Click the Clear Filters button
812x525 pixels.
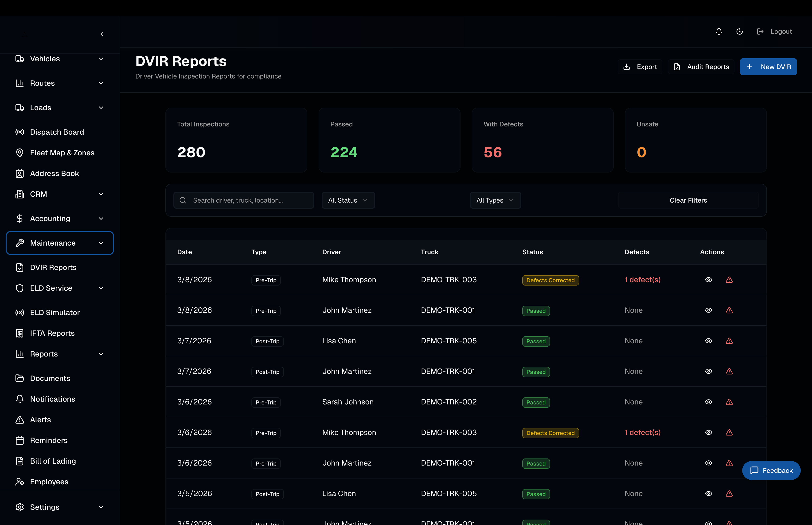pyautogui.click(x=688, y=200)
